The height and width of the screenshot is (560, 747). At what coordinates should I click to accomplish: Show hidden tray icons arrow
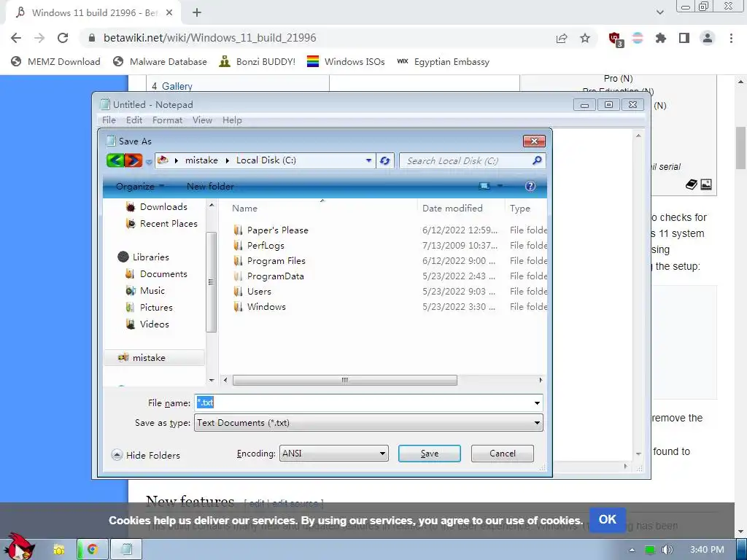[x=632, y=550]
